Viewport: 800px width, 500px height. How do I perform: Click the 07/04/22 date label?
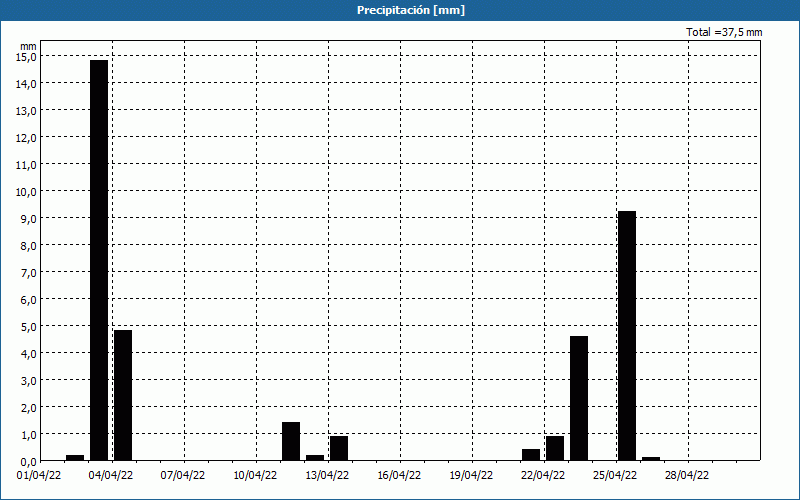point(183,476)
